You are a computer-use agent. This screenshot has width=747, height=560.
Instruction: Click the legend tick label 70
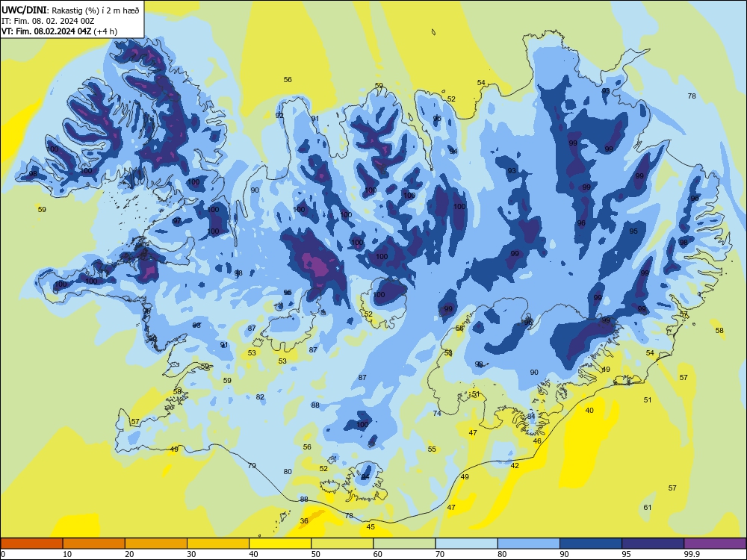tap(440, 554)
